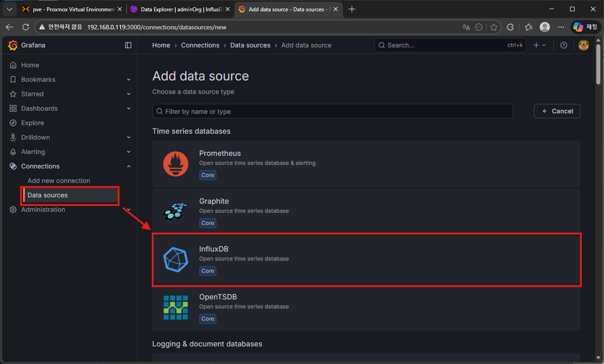
Task: Click the Time series databases heading
Action: (x=192, y=131)
